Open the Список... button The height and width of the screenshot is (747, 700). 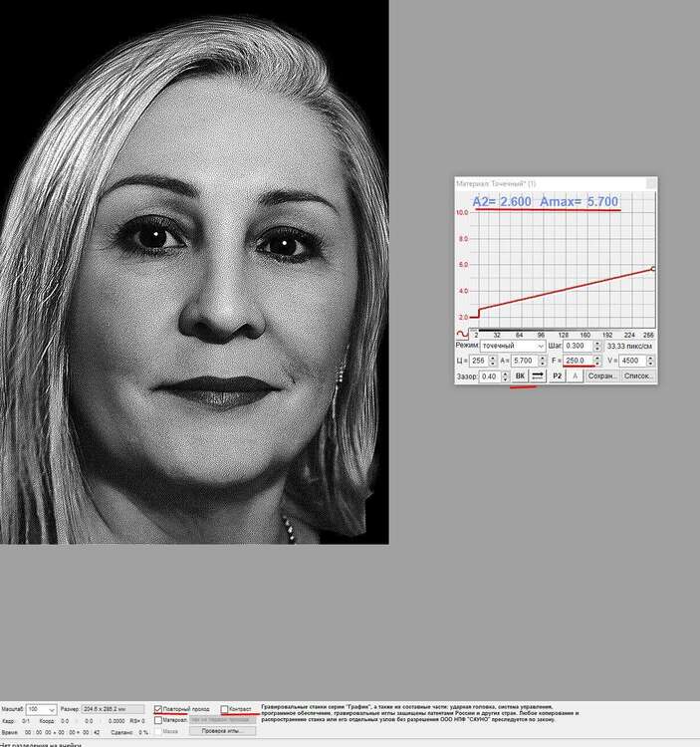point(638,376)
